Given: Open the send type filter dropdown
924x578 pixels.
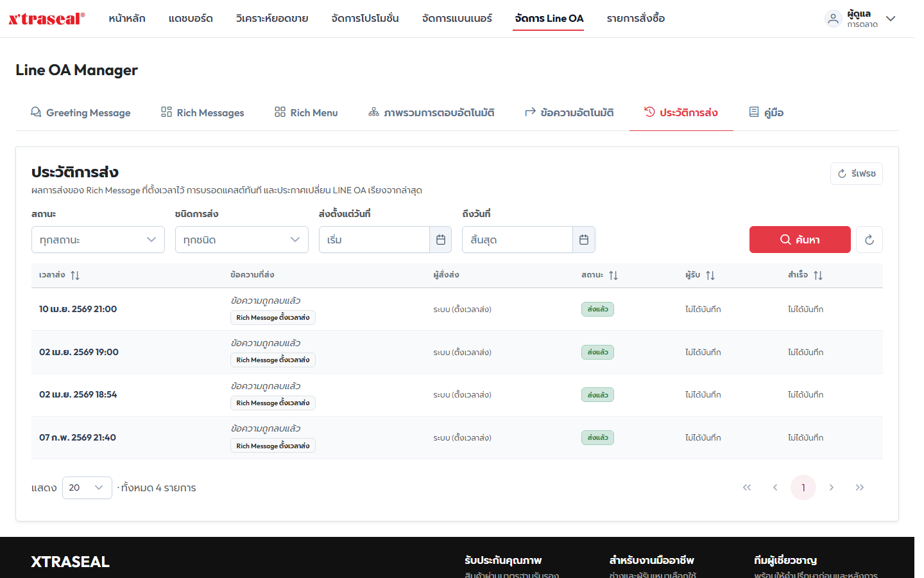Looking at the screenshot, I should [x=242, y=240].
